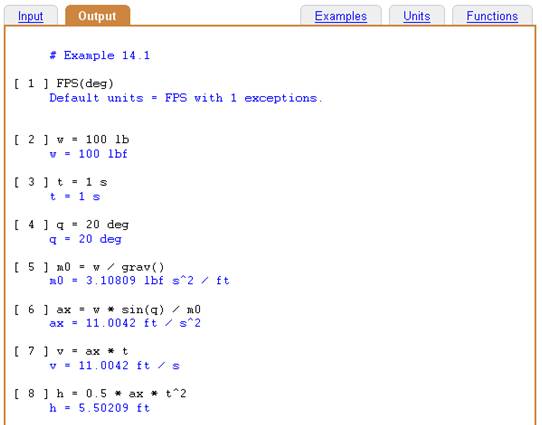Click the h = 5.50209 ft result
This screenshot has width=542, height=425.
[x=100, y=408]
